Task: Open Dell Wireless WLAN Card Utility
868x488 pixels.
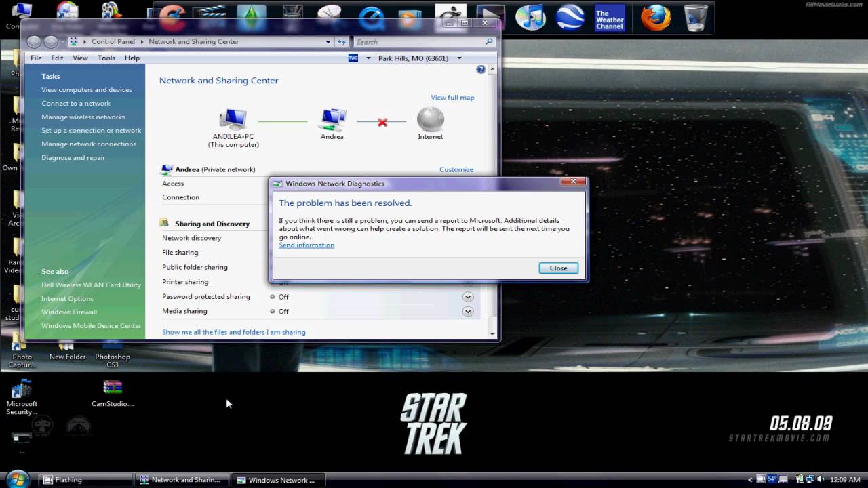Action: pos(92,285)
